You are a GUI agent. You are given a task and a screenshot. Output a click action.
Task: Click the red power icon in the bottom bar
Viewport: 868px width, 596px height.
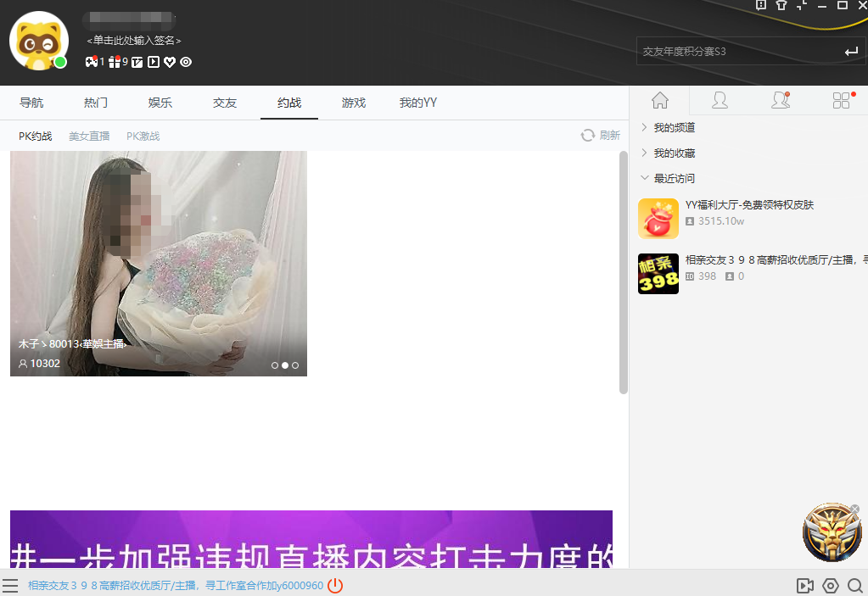tap(335, 585)
